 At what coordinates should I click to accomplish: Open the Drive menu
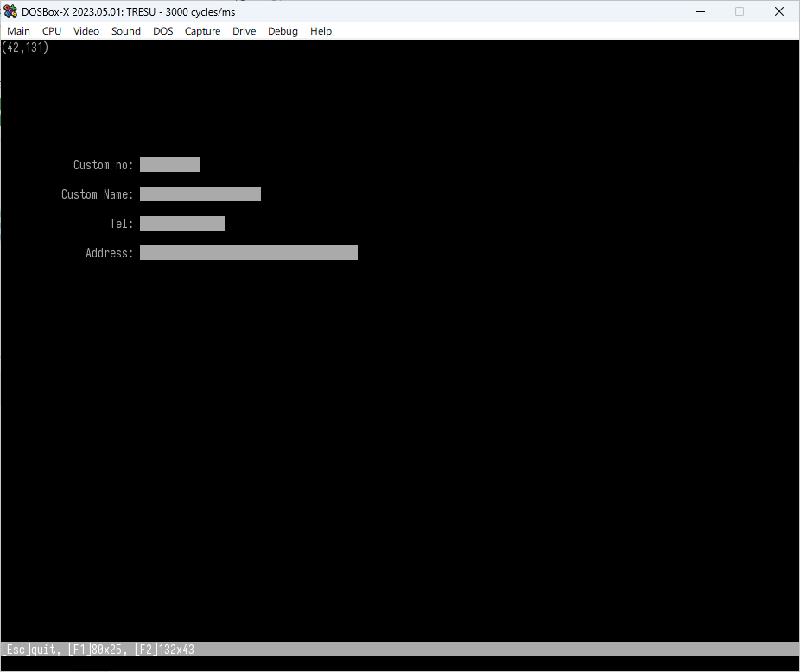point(244,31)
